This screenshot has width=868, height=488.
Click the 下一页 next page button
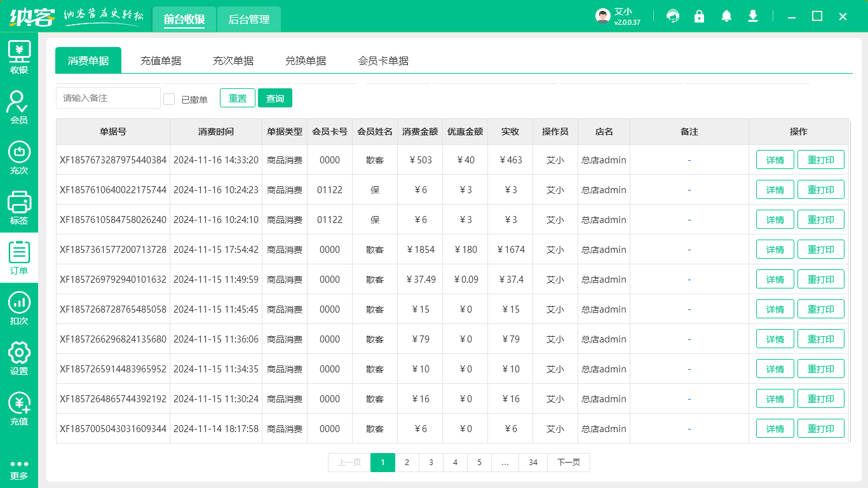coord(569,463)
